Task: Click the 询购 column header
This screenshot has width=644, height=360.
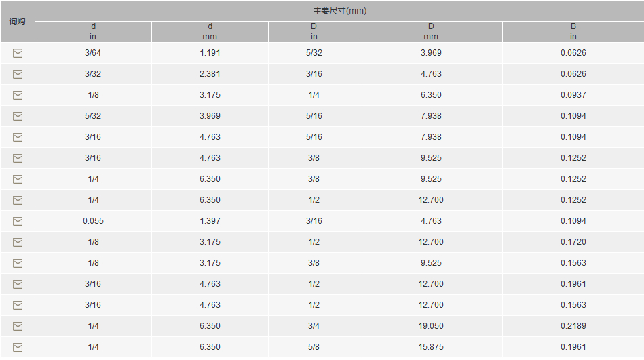Action: coord(17,21)
